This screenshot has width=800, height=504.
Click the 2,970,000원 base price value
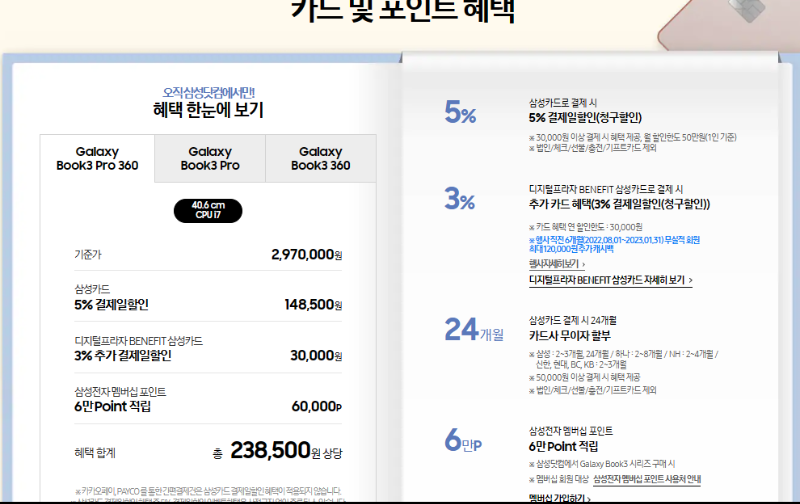point(307,254)
